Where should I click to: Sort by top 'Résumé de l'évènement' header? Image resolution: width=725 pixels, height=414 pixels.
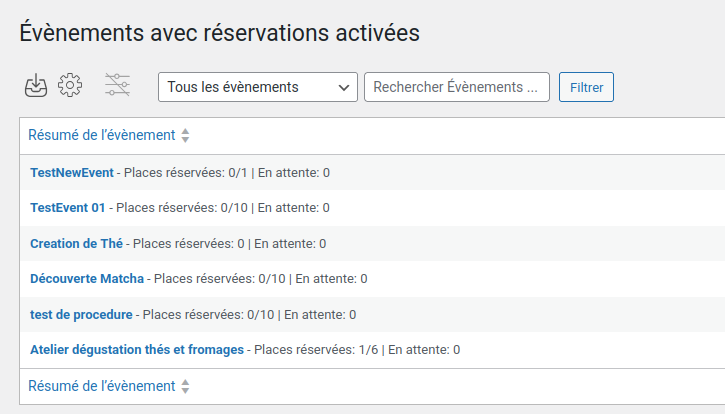coord(101,135)
